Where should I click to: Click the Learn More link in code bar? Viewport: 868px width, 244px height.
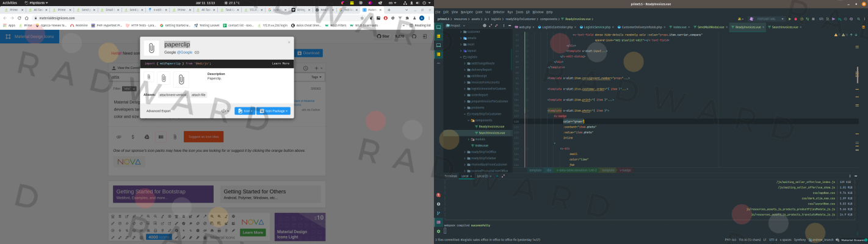(280, 63)
